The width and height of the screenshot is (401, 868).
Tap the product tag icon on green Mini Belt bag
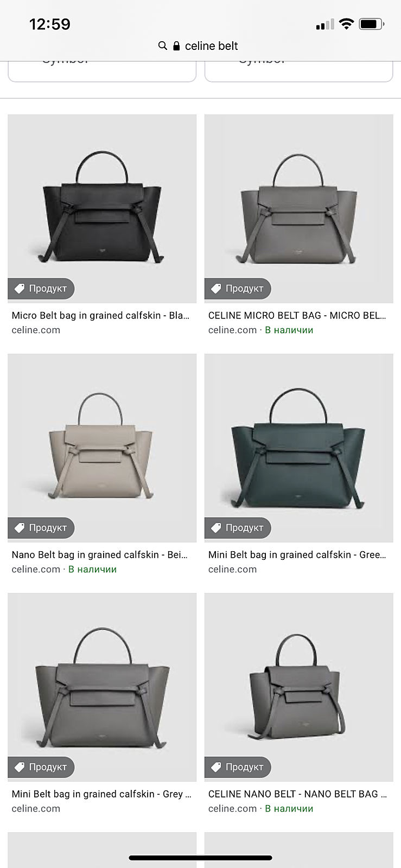point(217,528)
